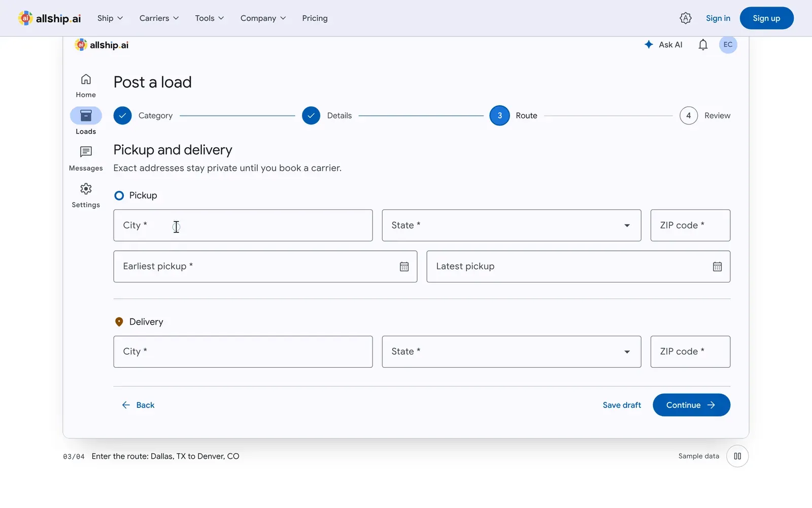Click the Sign in link
The width and height of the screenshot is (812, 508).
[718, 18]
